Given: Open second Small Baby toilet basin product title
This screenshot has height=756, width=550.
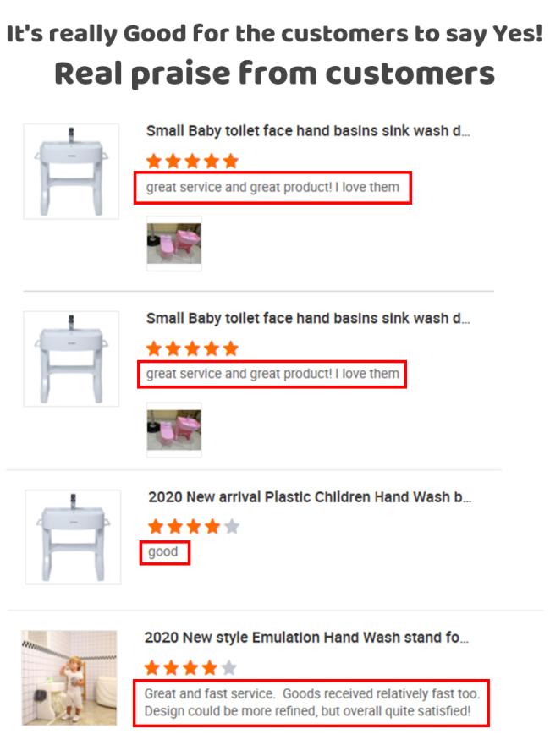Looking at the screenshot, I should pyautogui.click(x=308, y=319).
